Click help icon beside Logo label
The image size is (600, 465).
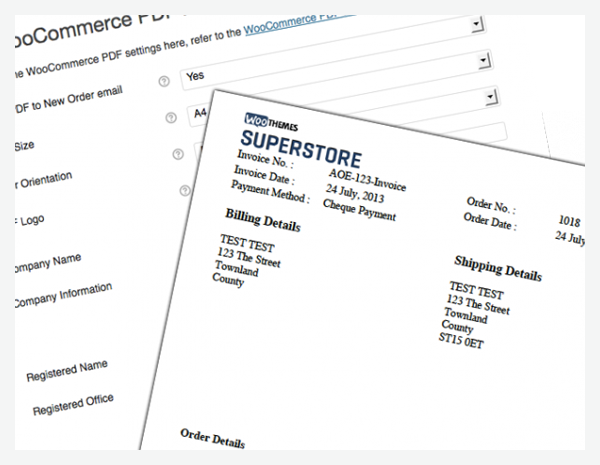pos(185,190)
